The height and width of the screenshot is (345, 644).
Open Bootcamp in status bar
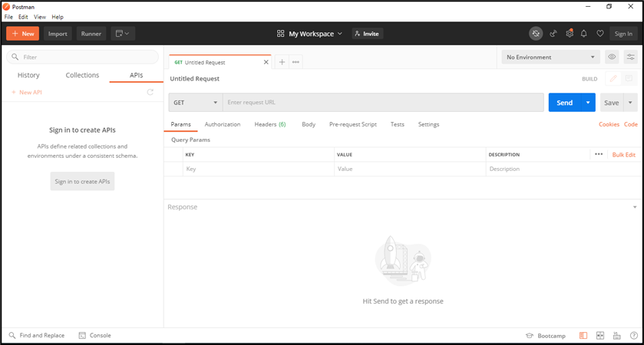[x=546, y=336]
